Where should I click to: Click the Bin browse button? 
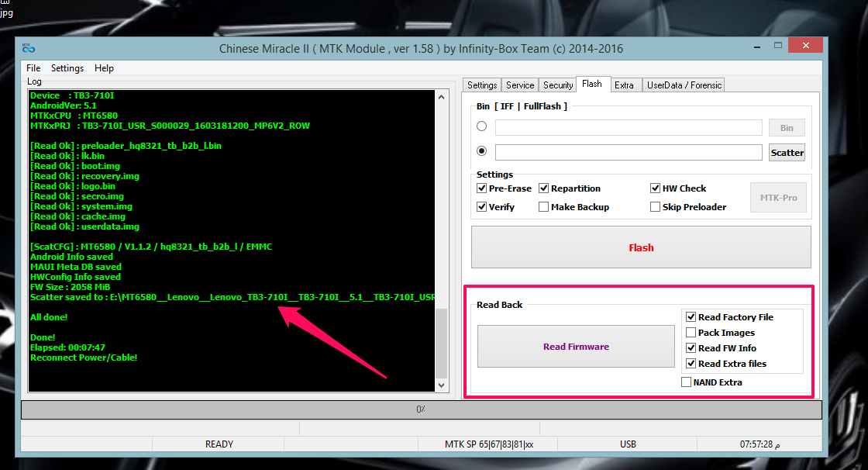(x=787, y=127)
